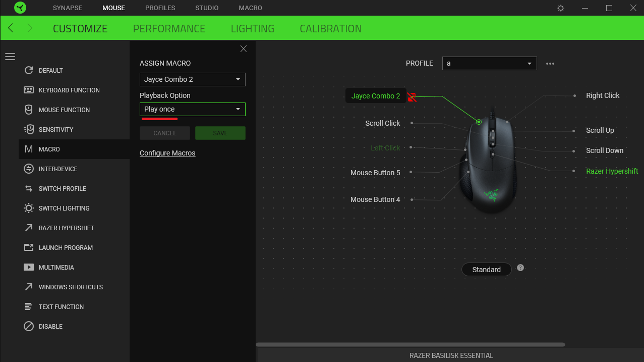The height and width of the screenshot is (362, 644).
Task: Select the Disable icon in sidebar
Action: point(29,326)
